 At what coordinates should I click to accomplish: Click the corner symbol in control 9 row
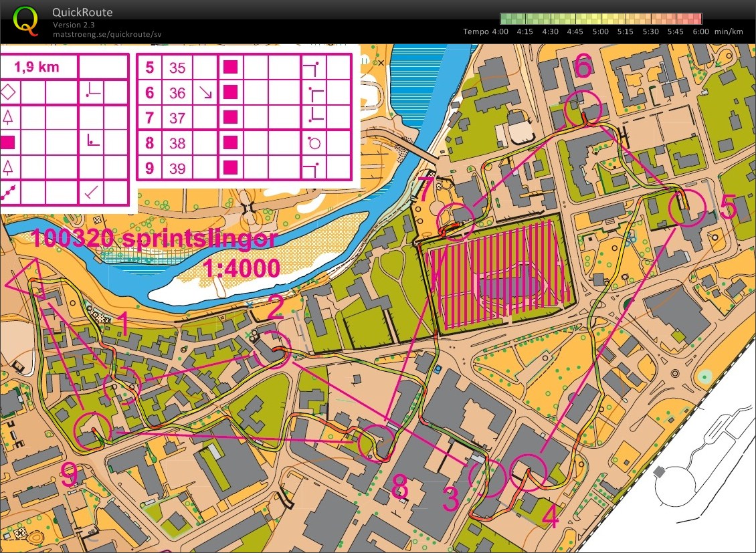point(312,169)
